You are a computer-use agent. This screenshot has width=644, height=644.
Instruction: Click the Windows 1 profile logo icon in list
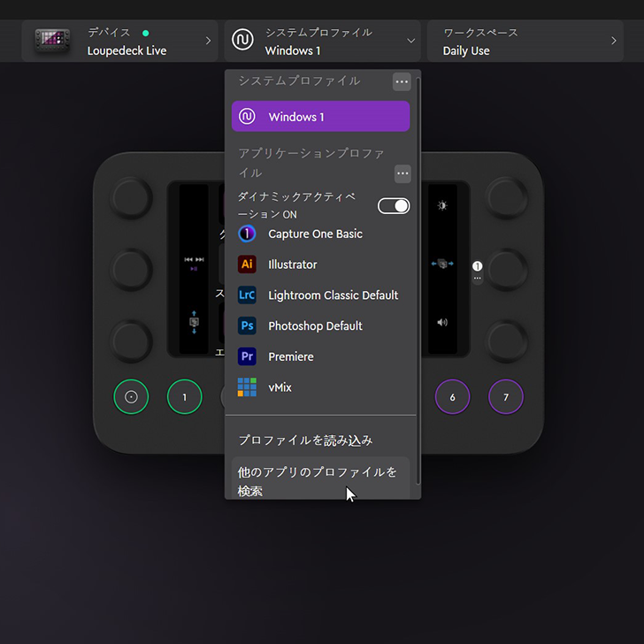coord(247,116)
